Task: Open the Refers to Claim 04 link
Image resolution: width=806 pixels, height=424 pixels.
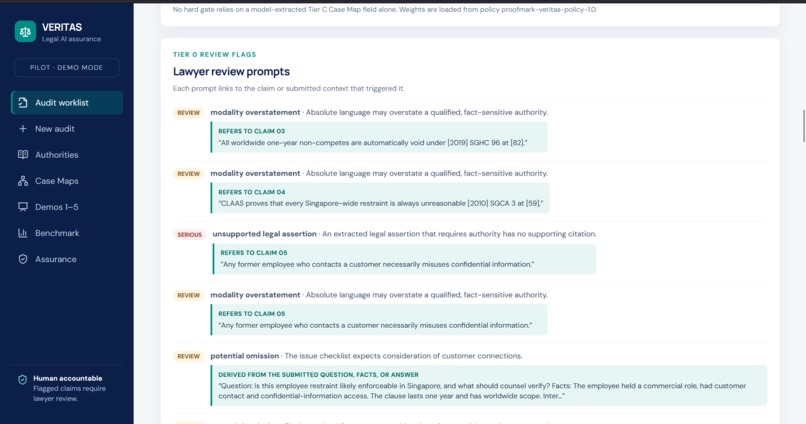Action: tap(251, 192)
